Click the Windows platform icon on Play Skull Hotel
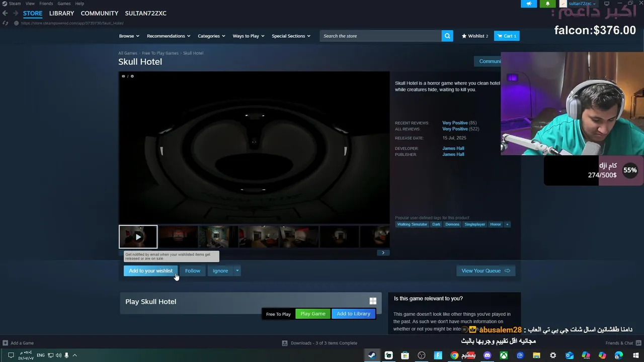644x362 pixels. pos(373,301)
